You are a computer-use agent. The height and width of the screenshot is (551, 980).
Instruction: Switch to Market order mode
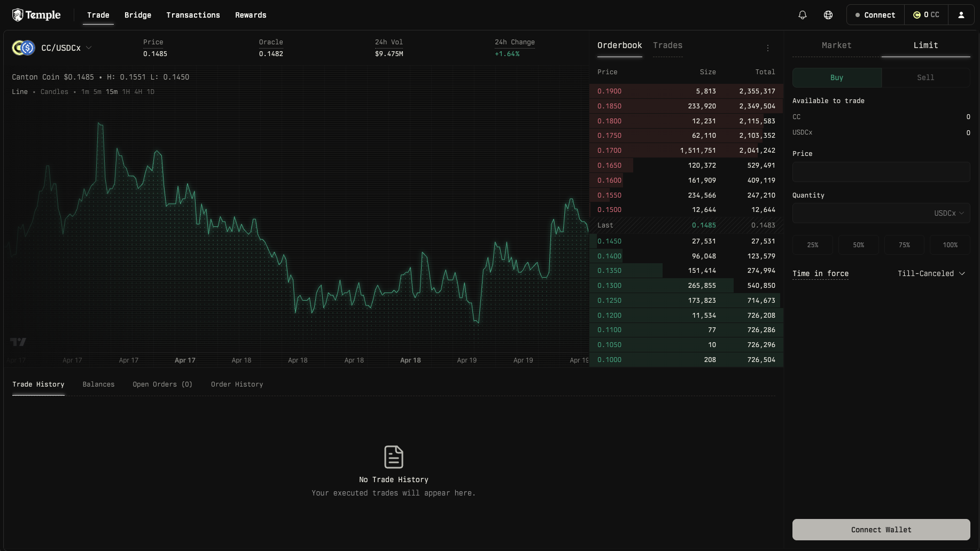[836, 45]
